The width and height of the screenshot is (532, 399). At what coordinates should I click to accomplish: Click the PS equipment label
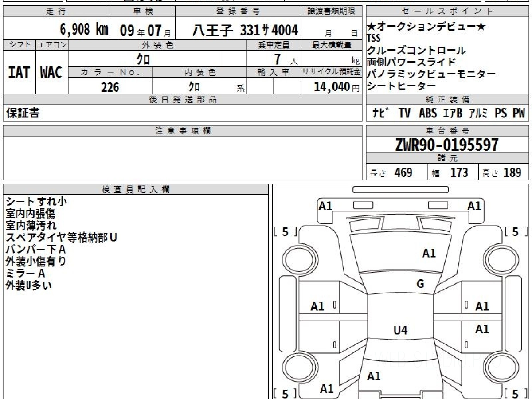[x=501, y=113]
